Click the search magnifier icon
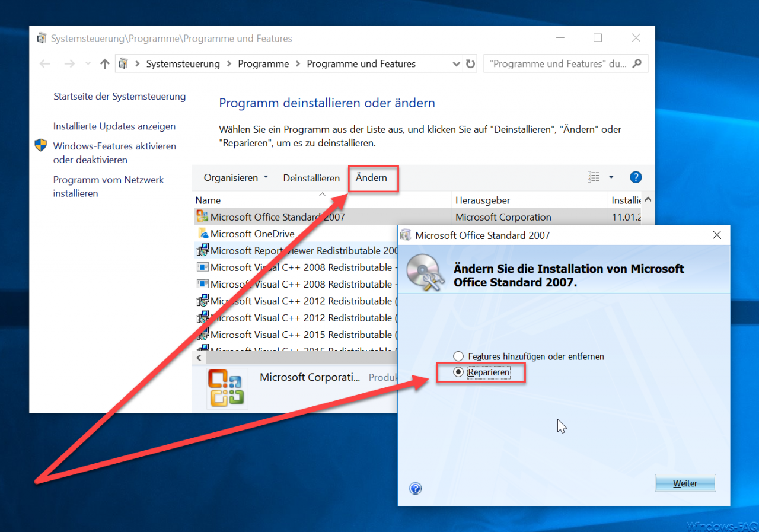Screen dimensions: 759x532 637,63
